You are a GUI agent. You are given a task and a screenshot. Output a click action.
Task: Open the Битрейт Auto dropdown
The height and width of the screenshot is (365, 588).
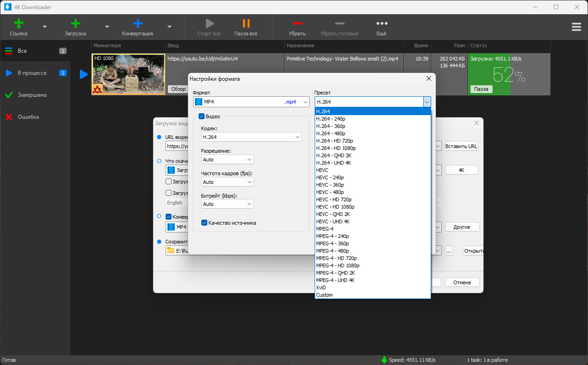coord(227,204)
